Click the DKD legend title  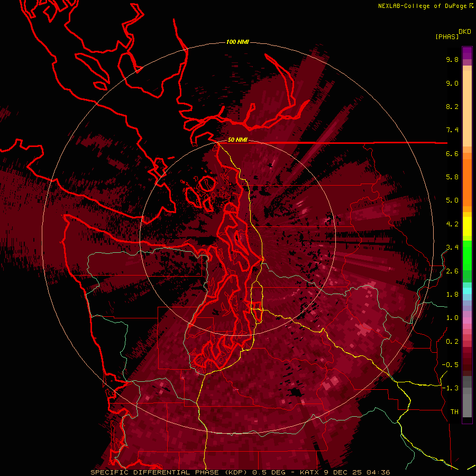[x=465, y=32]
